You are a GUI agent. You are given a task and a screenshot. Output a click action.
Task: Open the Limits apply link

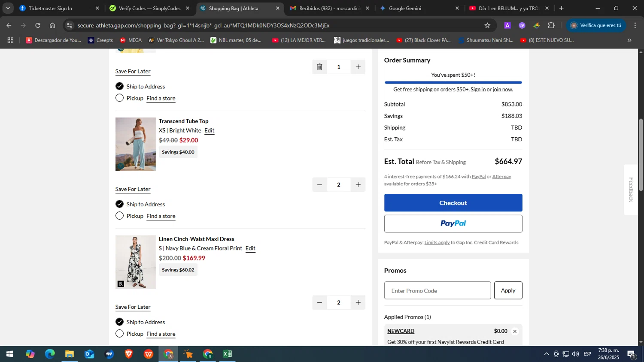coord(437,242)
